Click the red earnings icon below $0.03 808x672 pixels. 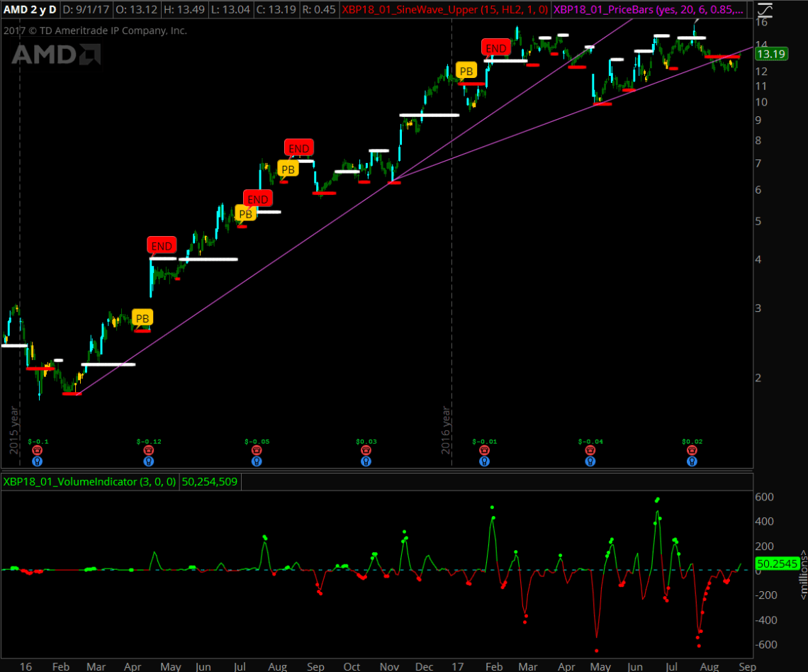tap(366, 450)
